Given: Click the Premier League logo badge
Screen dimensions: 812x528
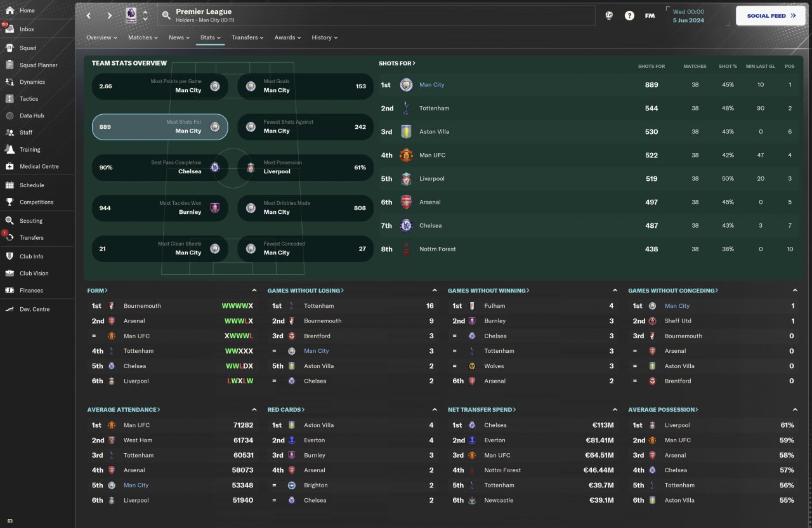Looking at the screenshot, I should click(131, 15).
